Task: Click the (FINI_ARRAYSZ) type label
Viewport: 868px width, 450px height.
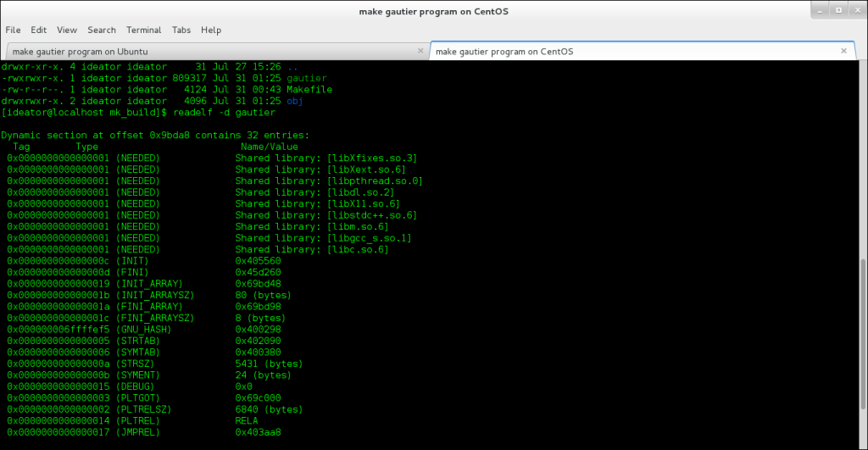Action: coord(155,319)
